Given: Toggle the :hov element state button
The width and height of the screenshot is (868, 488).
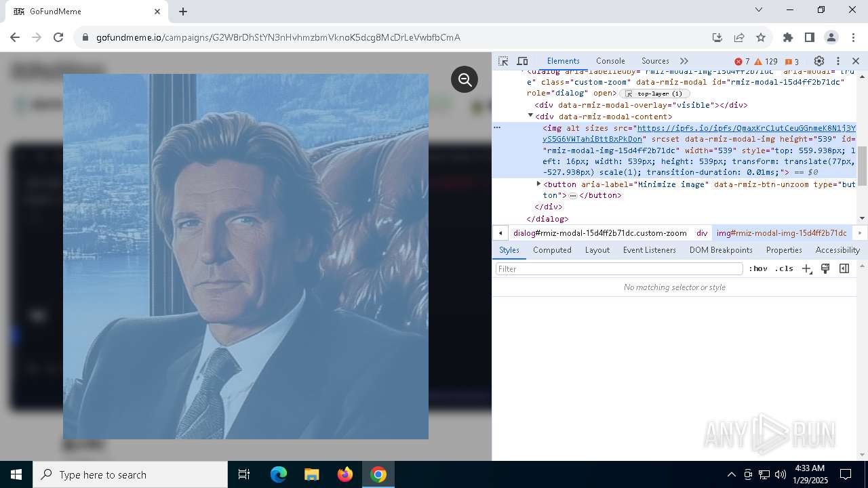Looking at the screenshot, I should coord(758,269).
